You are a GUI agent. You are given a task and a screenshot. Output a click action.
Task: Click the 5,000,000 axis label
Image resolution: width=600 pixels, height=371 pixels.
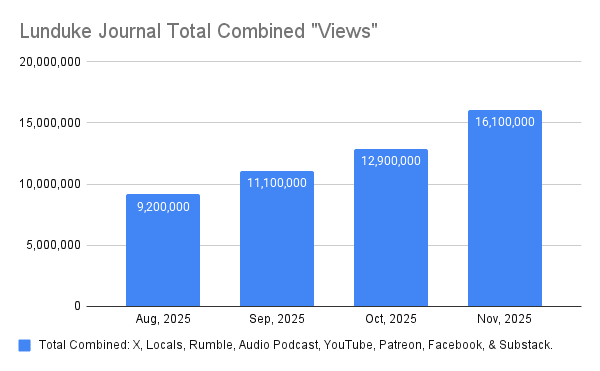[x=54, y=245]
